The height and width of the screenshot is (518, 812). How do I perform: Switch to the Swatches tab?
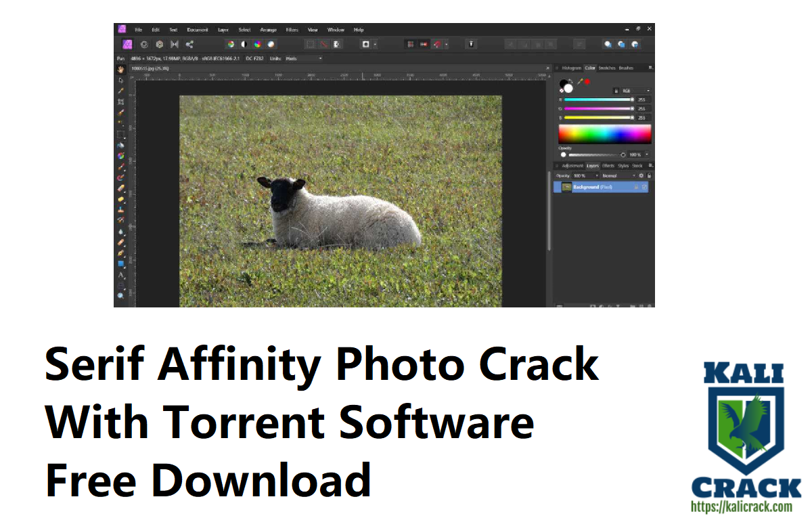[x=607, y=68]
